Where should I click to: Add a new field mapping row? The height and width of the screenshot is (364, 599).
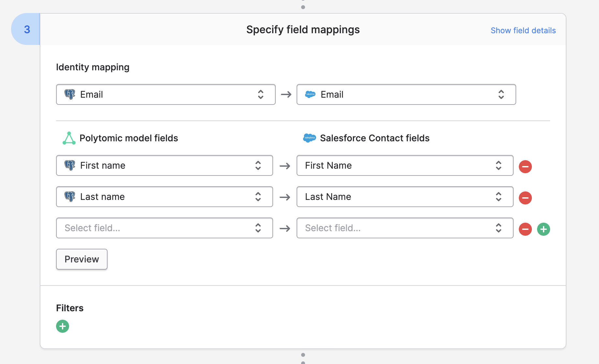click(543, 229)
